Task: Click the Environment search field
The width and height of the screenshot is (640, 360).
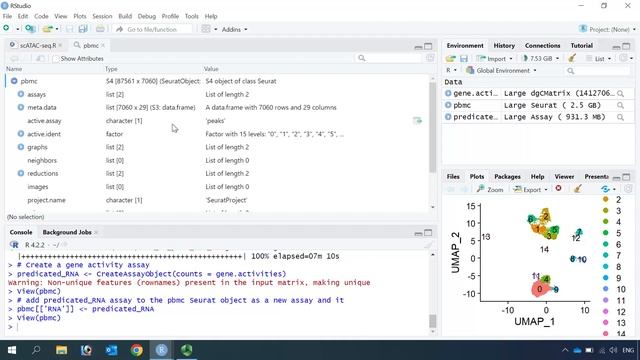Action: 597,71
